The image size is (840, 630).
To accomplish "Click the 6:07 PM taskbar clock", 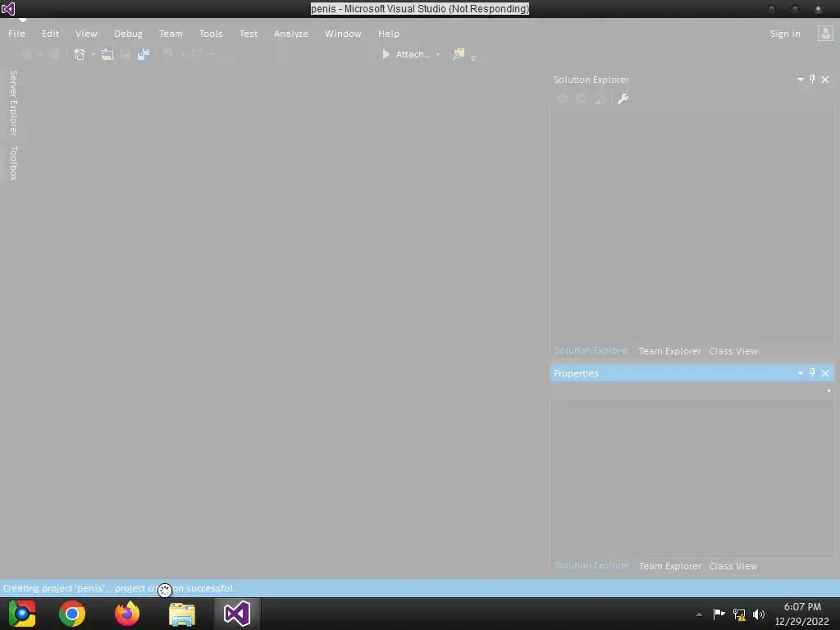I will (x=802, y=606).
